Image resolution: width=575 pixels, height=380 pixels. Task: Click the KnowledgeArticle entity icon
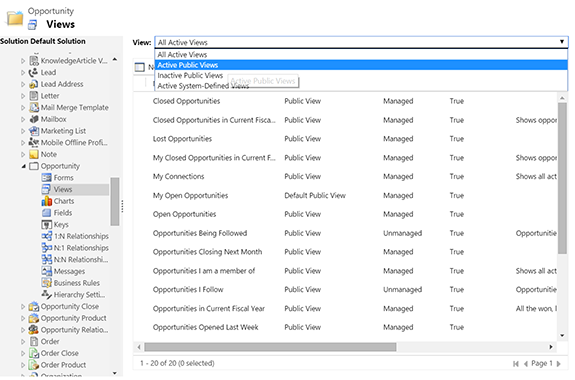click(34, 61)
